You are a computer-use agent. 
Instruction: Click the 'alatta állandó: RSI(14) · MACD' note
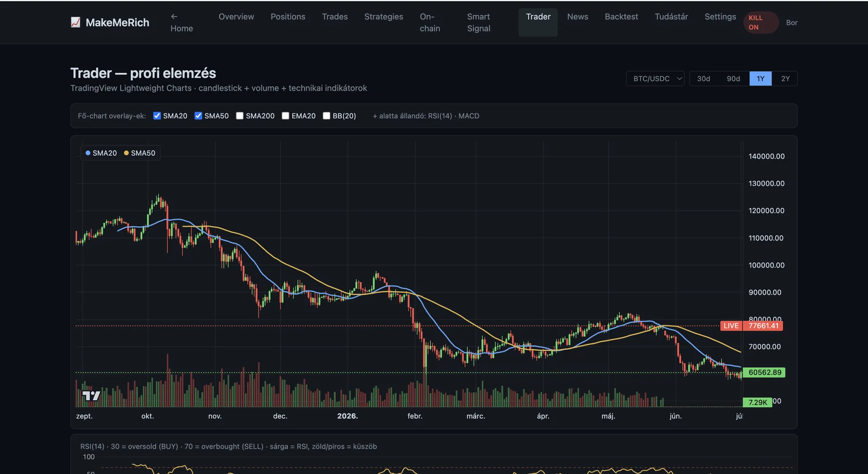click(x=426, y=116)
